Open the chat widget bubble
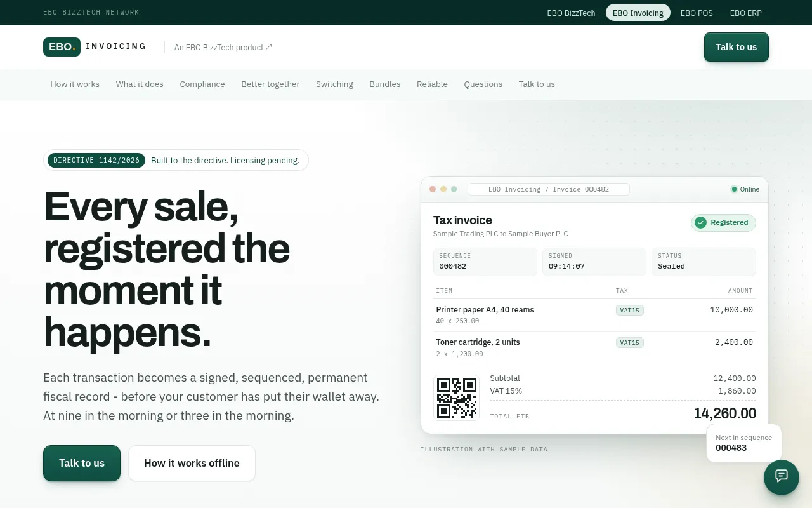812x508 pixels. [x=782, y=478]
